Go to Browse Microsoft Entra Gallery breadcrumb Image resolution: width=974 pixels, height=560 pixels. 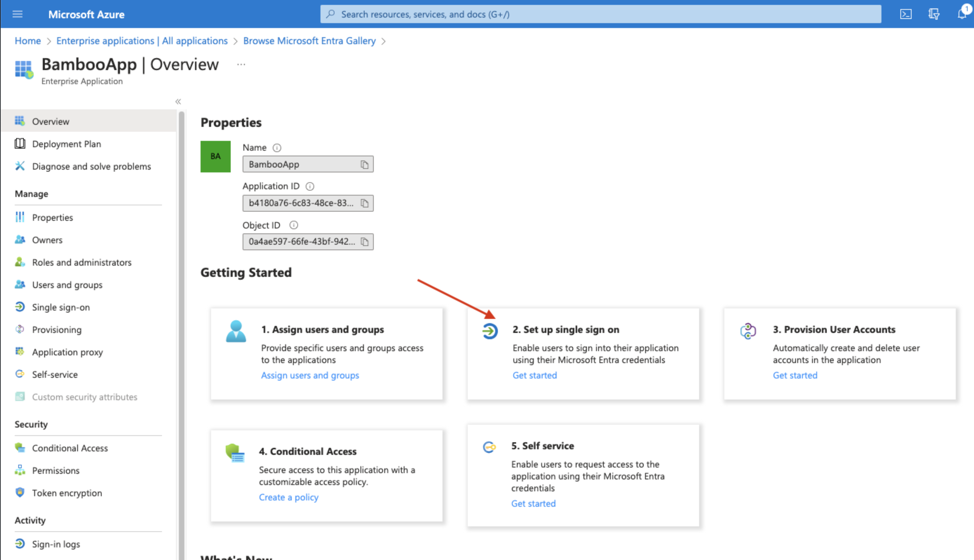pos(309,41)
